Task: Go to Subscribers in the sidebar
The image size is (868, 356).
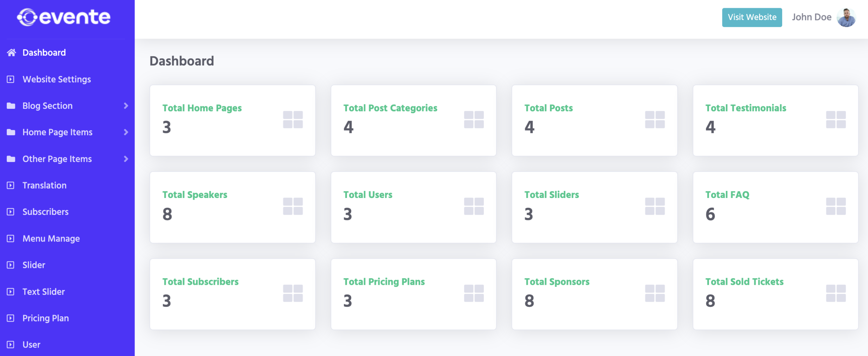Action: tap(45, 212)
